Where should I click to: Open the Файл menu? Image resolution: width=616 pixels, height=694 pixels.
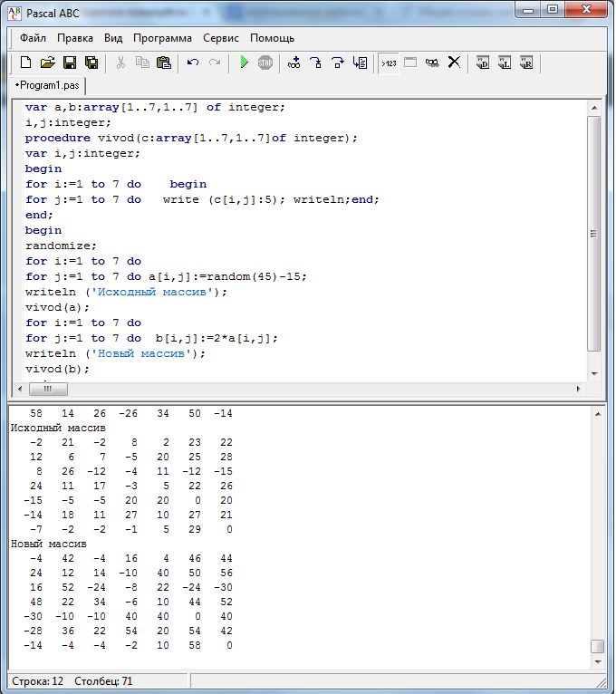[x=33, y=38]
